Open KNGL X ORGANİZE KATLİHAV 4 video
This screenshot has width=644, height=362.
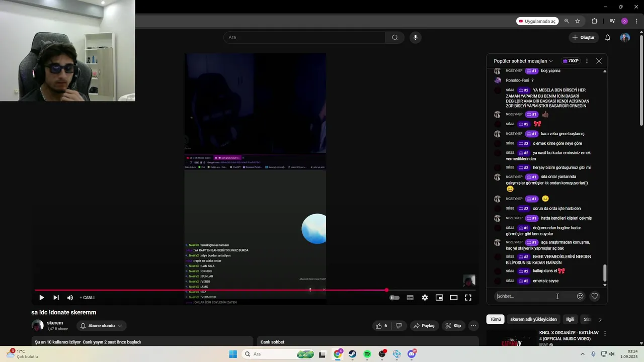pyautogui.click(x=569, y=336)
